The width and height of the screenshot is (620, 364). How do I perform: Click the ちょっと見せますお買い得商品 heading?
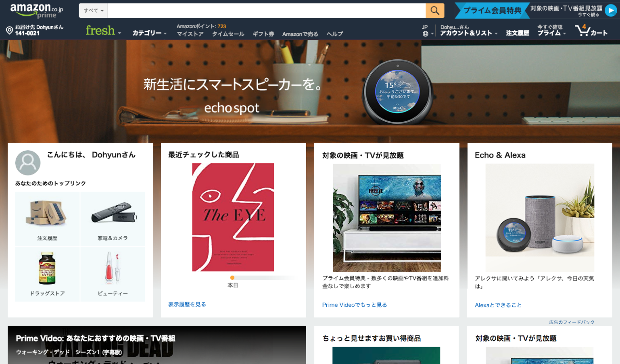[x=372, y=338]
